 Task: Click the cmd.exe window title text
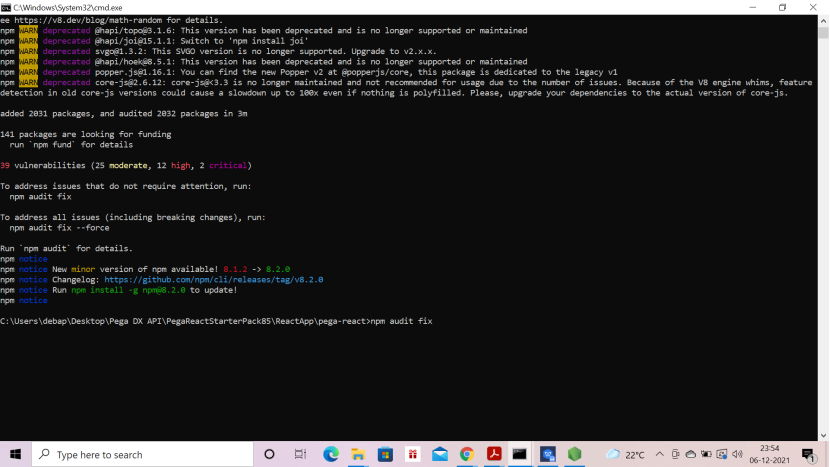click(x=68, y=7)
